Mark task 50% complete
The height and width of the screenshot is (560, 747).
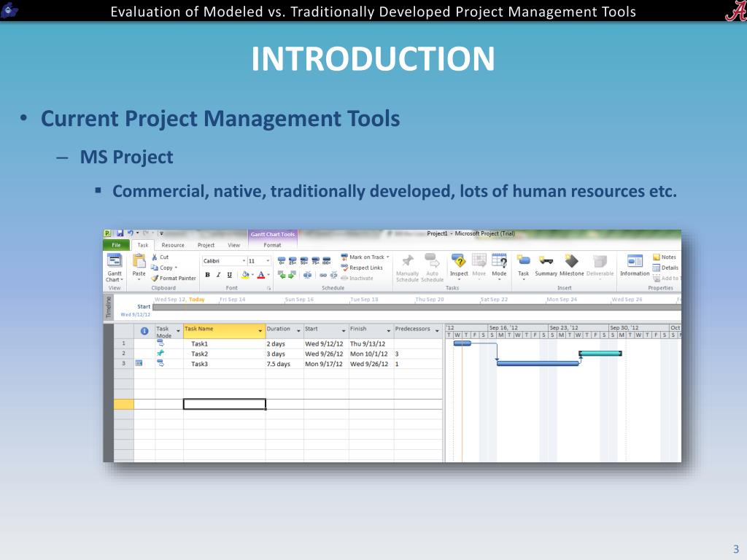click(x=304, y=261)
